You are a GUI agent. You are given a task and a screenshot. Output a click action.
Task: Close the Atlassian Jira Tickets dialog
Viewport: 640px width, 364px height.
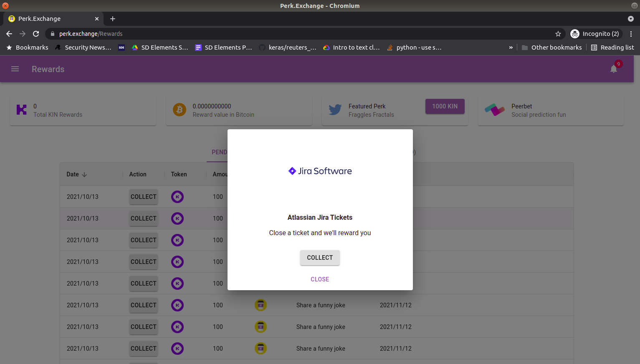[x=320, y=279]
